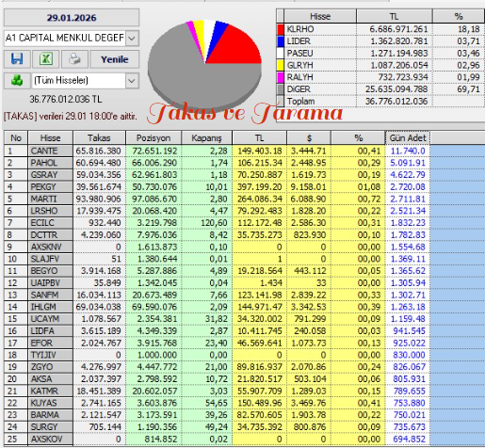
Task: Sort by the No column header
Action: pyautogui.click(x=16, y=138)
